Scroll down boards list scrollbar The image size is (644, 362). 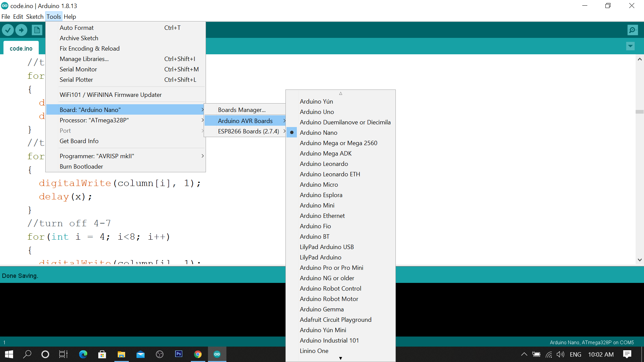tap(340, 358)
